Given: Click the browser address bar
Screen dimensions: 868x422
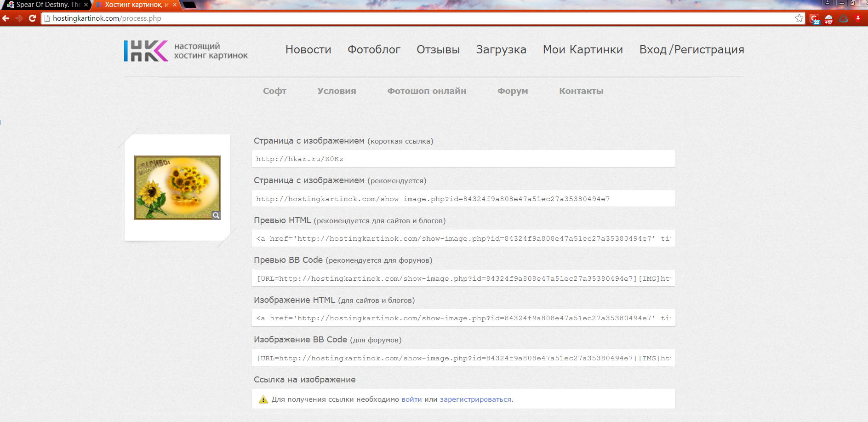Looking at the screenshot, I should [x=423, y=18].
